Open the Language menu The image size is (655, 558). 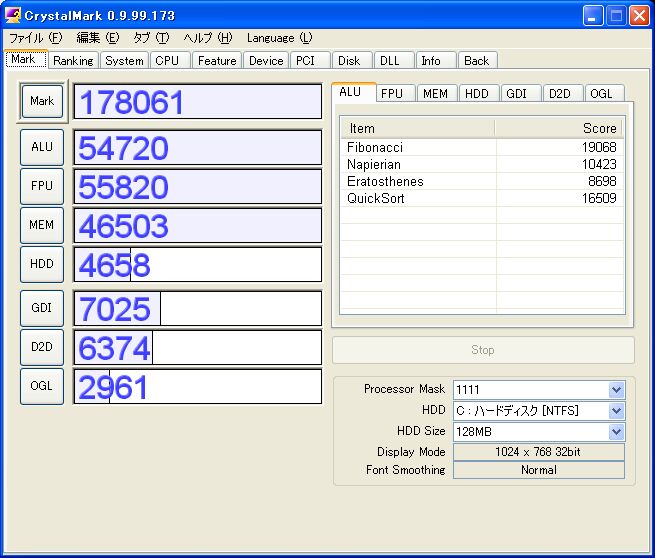(x=279, y=38)
